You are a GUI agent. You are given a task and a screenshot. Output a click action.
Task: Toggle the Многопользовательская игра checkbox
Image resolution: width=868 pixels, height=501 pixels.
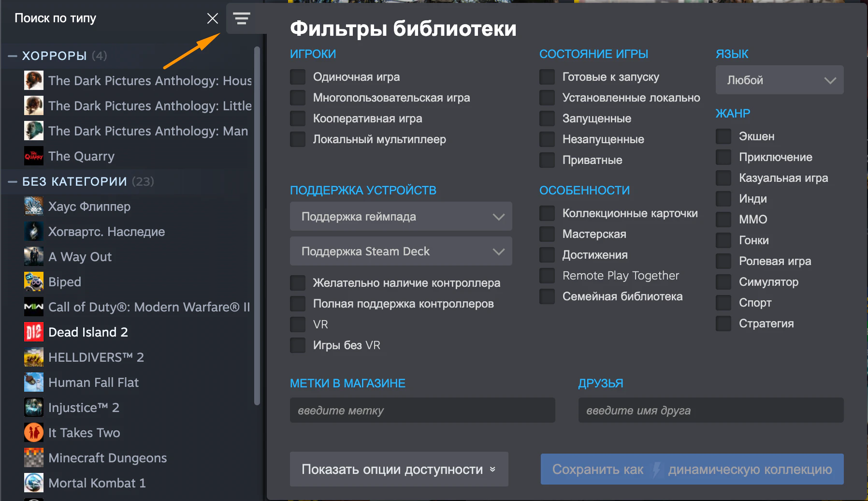tap(298, 98)
